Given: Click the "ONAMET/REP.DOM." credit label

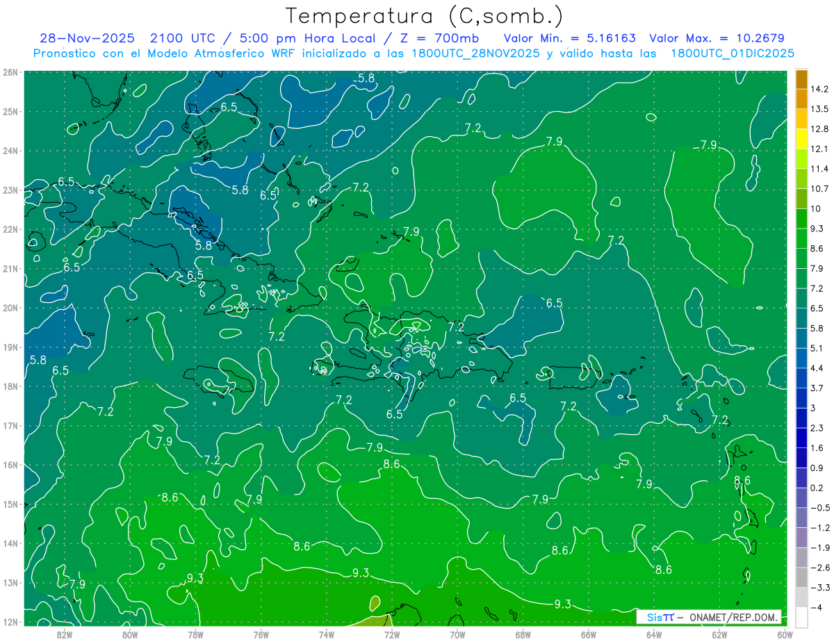Looking at the screenshot, I should (734, 617).
